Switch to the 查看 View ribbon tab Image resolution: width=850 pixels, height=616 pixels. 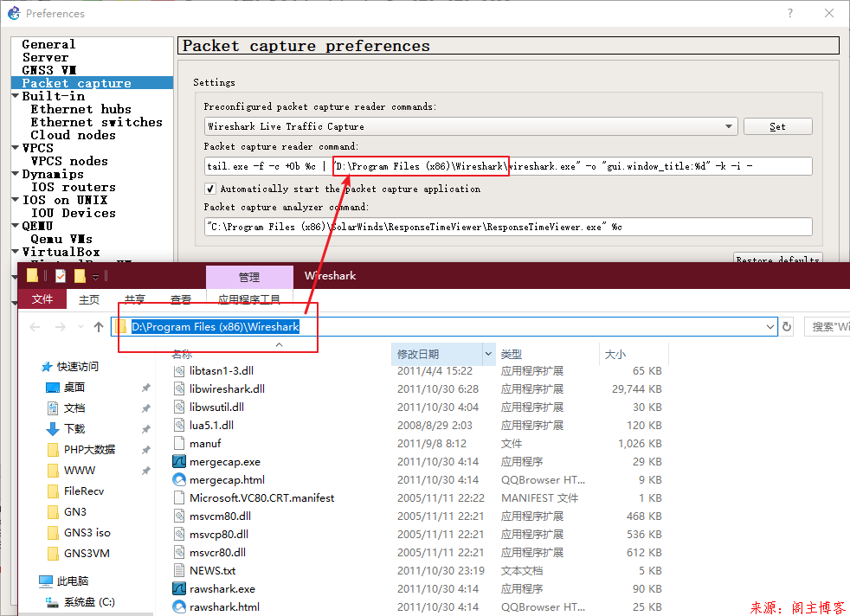[x=181, y=299]
